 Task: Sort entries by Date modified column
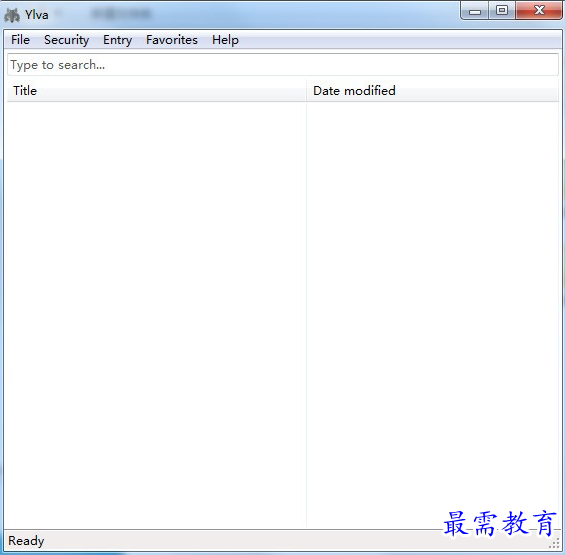point(432,91)
